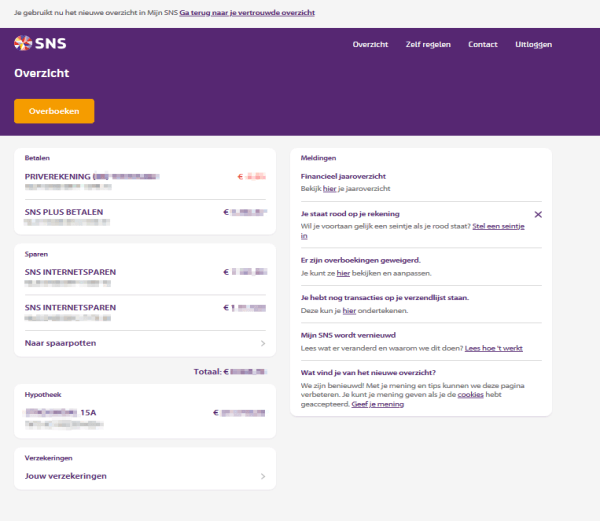Click the red PRIVEREKENING balance amount
Viewport: 600px width, 521px height.
pos(251,177)
